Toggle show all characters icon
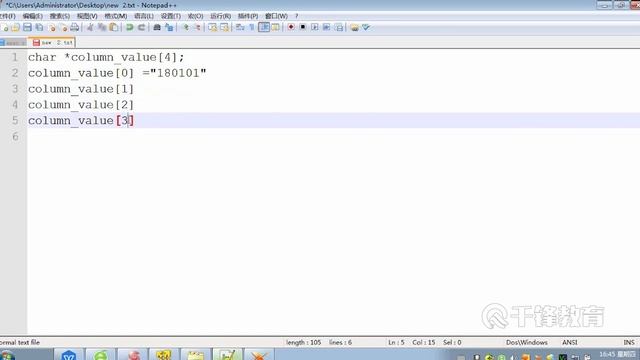 pos(251,27)
